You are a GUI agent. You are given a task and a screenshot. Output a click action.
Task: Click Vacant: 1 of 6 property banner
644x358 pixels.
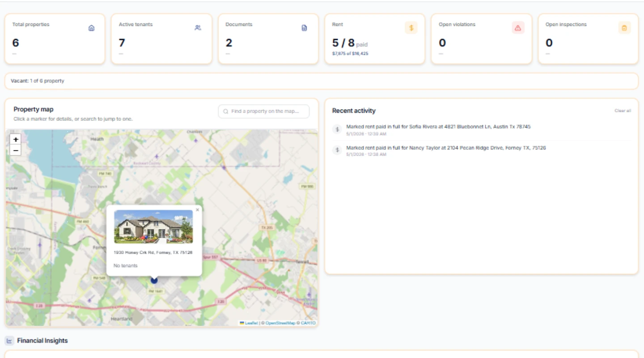322,81
